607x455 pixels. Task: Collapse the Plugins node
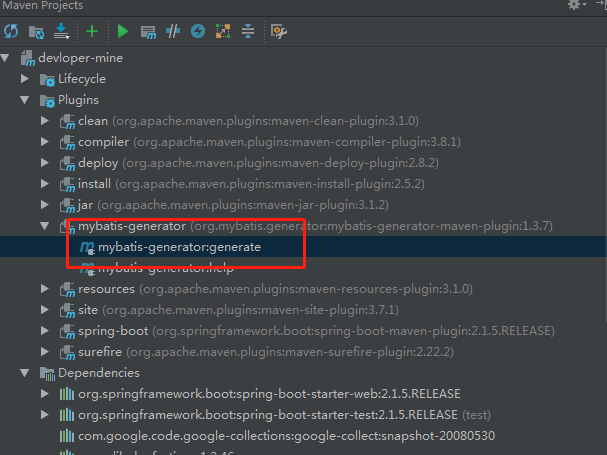point(25,100)
